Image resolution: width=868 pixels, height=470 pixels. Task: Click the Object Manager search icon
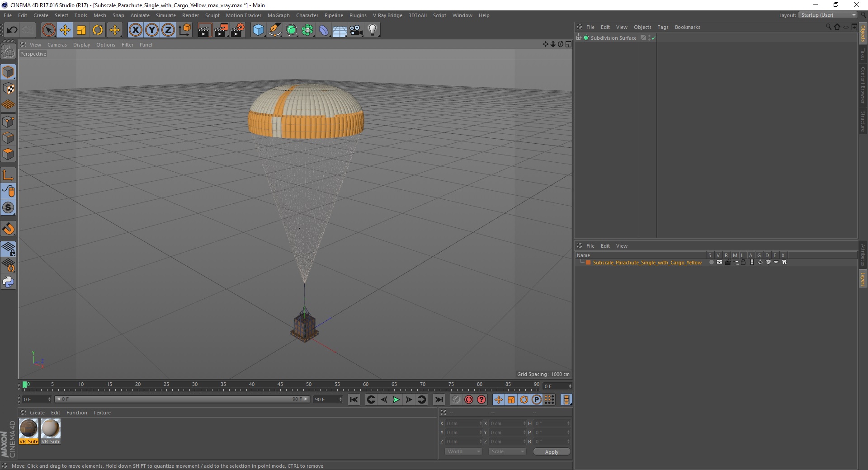click(829, 27)
